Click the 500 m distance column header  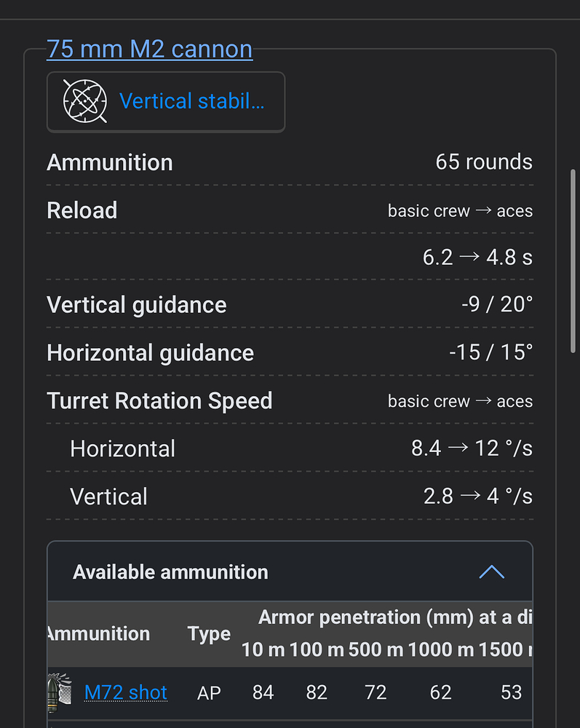376,649
